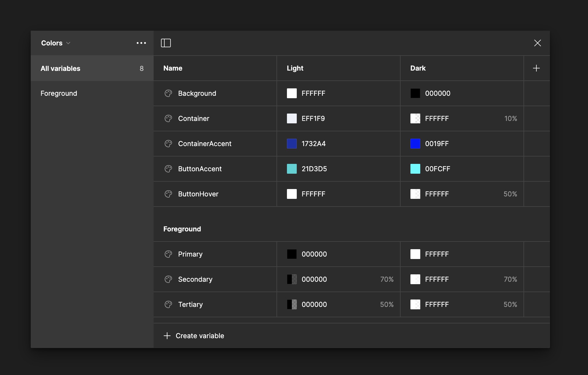Screen dimensions: 588x375
Task: Click the palette icon beside Tertiary
Action: pos(169,304)
